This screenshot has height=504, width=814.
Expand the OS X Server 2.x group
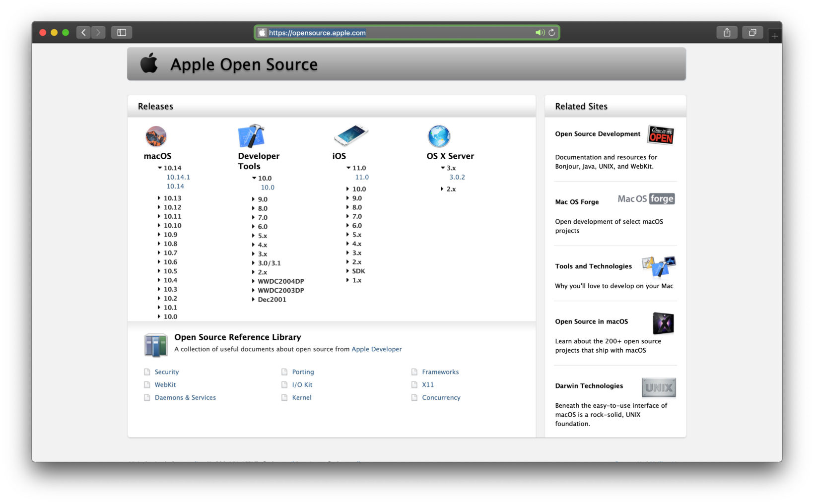click(x=442, y=189)
